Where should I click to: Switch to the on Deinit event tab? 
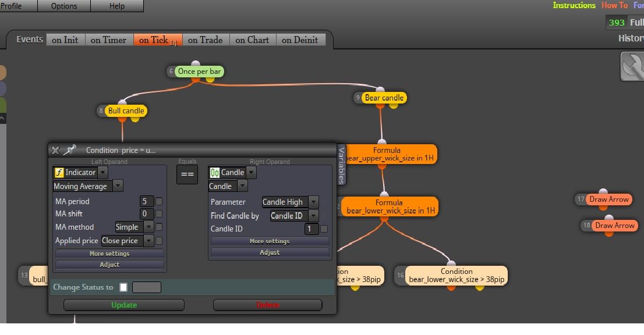(x=300, y=40)
